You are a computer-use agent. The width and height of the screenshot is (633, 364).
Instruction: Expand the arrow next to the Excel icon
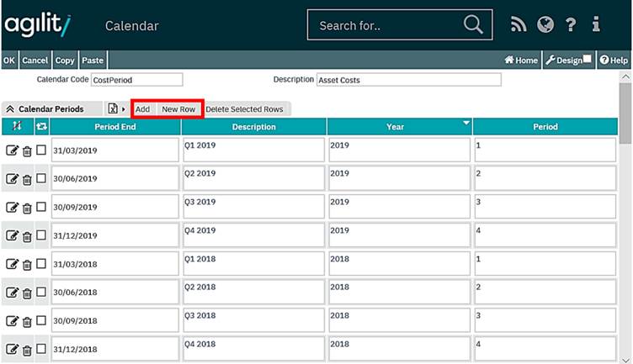tap(124, 109)
